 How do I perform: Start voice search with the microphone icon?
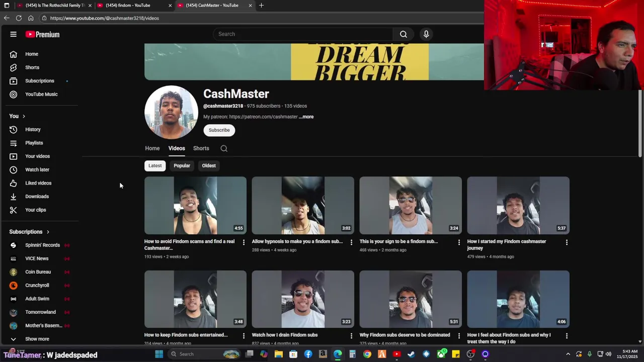click(x=426, y=34)
